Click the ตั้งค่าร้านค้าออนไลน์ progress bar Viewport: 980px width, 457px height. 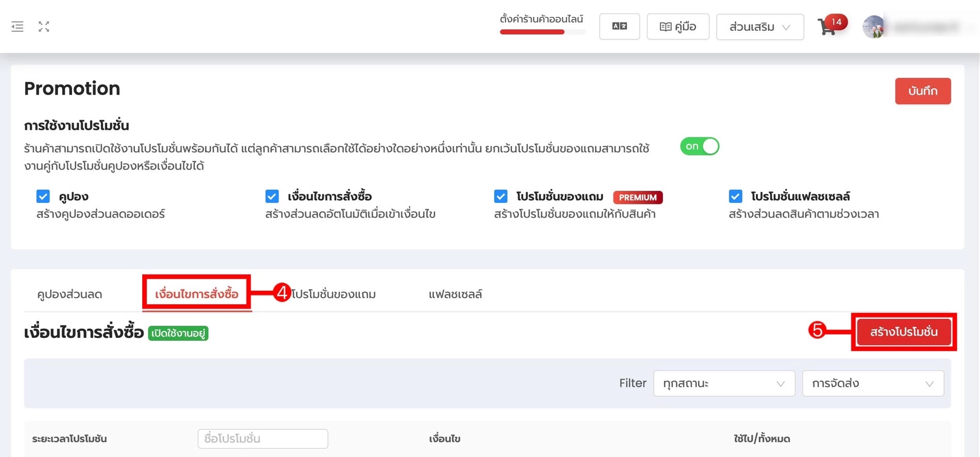click(542, 32)
